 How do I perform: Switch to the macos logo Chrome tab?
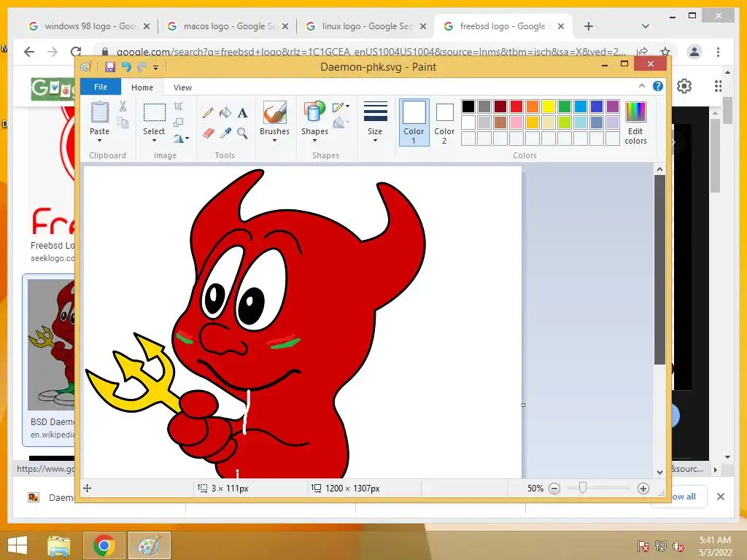pos(228,26)
